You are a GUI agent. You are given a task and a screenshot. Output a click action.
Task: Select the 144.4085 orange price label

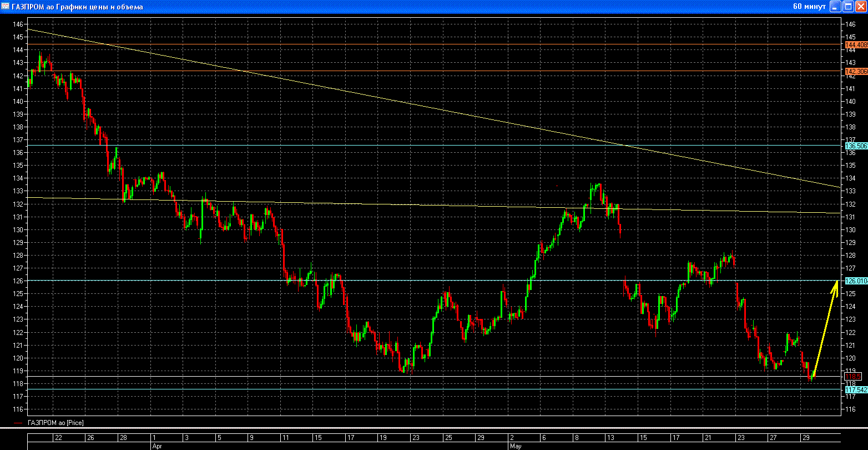click(x=856, y=44)
